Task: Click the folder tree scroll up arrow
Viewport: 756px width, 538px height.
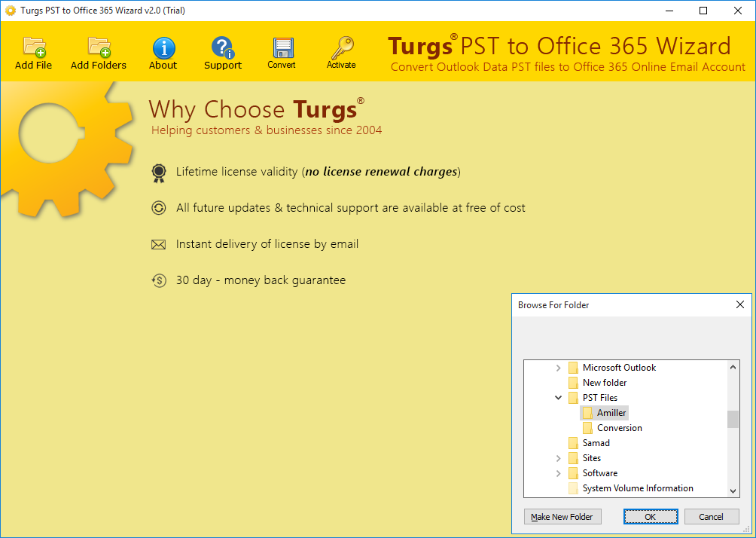Action: (733, 367)
